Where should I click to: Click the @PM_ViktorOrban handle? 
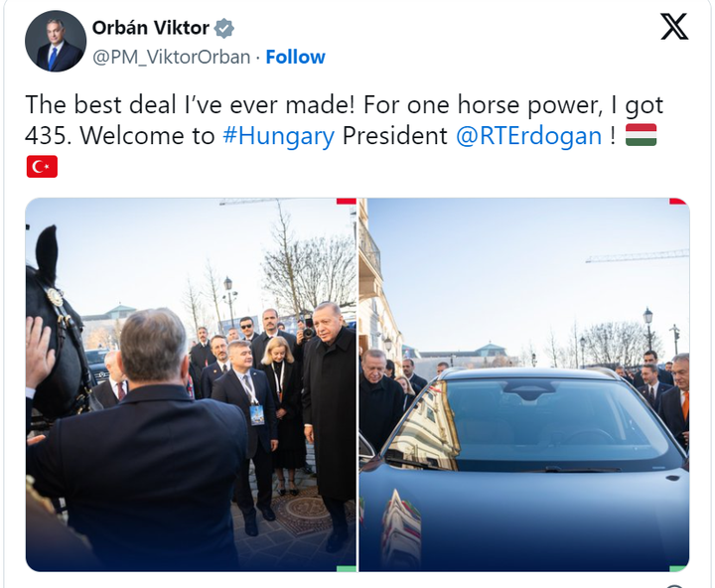click(171, 57)
